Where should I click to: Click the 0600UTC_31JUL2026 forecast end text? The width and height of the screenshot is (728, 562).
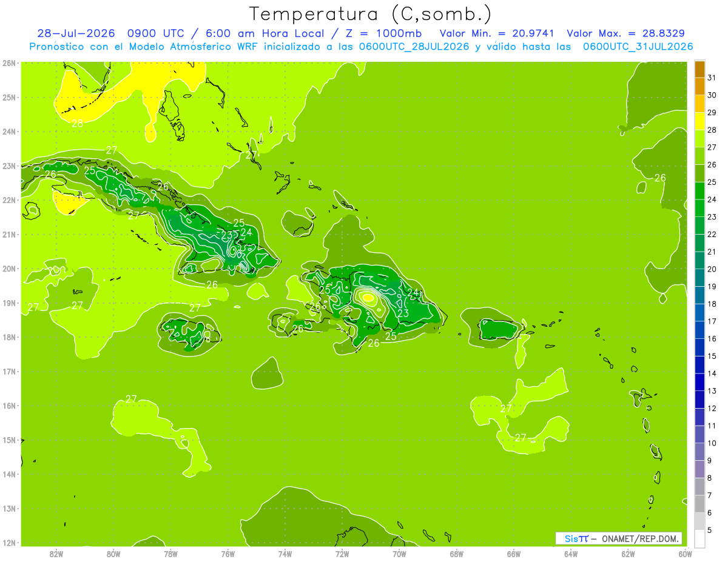click(x=638, y=47)
